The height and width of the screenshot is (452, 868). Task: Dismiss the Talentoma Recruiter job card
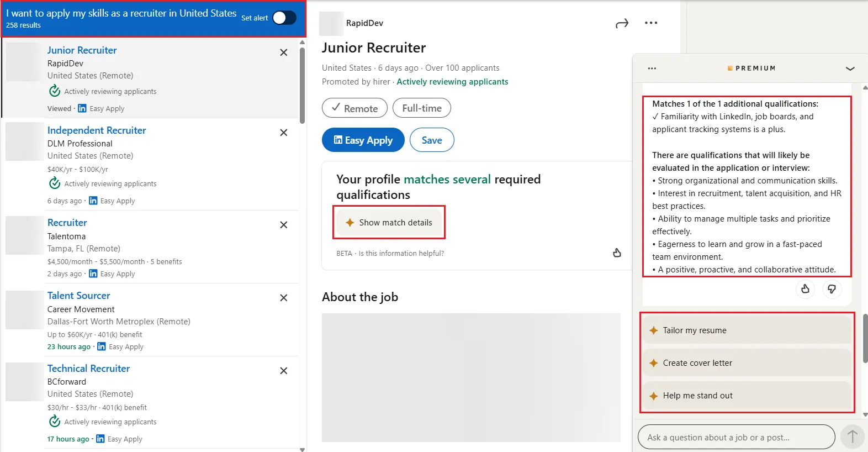pyautogui.click(x=284, y=225)
